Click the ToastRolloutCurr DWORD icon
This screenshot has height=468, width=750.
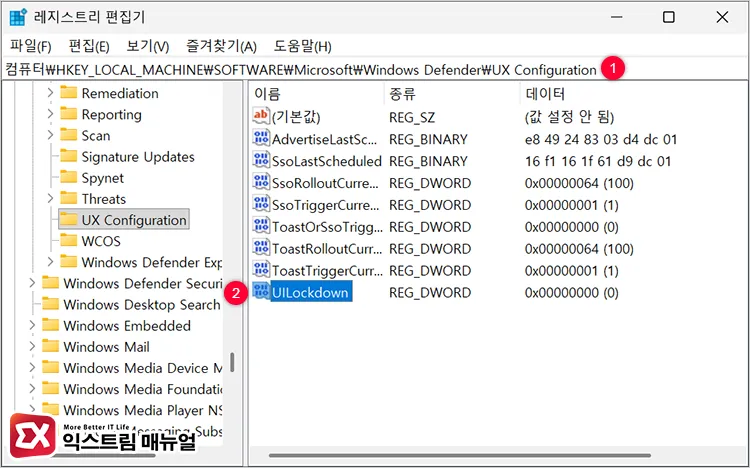261,248
